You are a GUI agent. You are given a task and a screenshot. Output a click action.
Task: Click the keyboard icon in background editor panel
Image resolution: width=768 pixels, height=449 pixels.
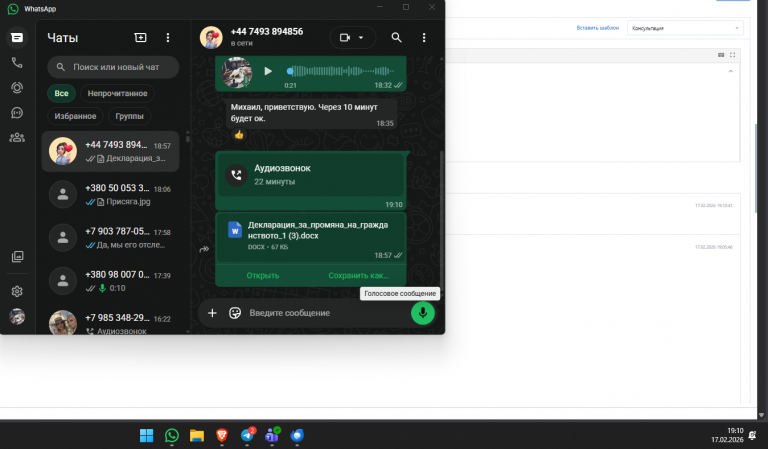[x=721, y=55]
